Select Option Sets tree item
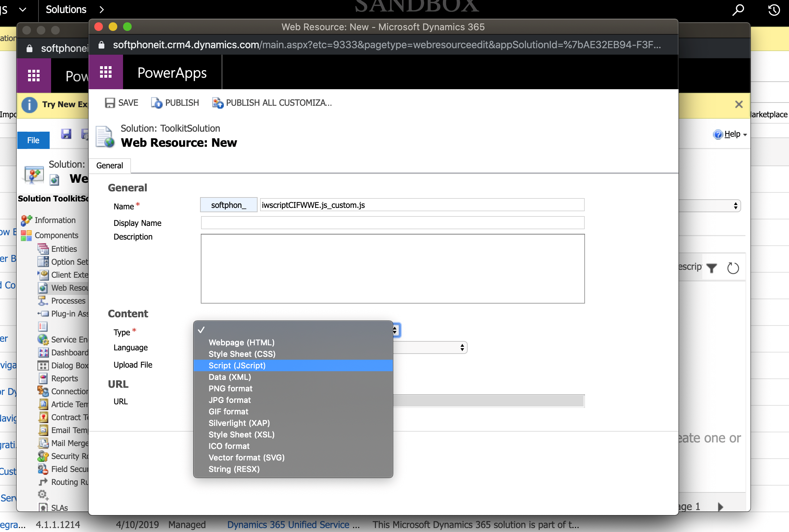 coord(63,262)
